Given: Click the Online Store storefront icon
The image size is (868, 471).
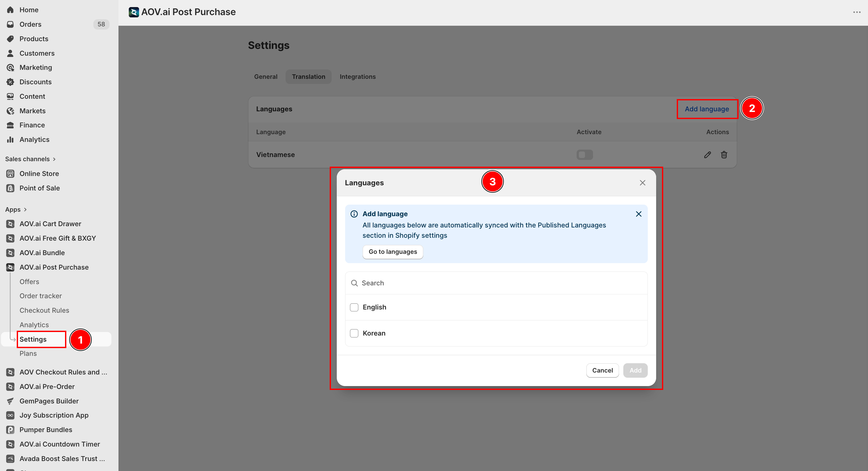Looking at the screenshot, I should pyautogui.click(x=10, y=174).
